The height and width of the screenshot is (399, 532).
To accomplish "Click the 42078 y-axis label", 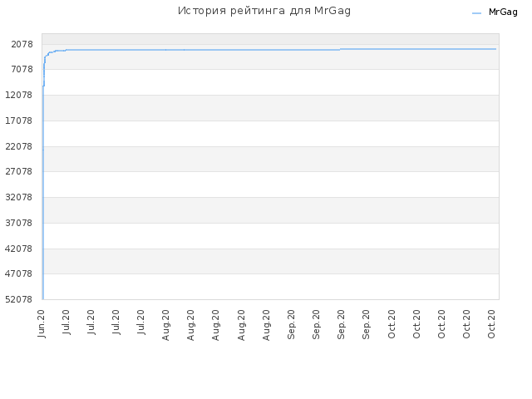I will 19,249.
